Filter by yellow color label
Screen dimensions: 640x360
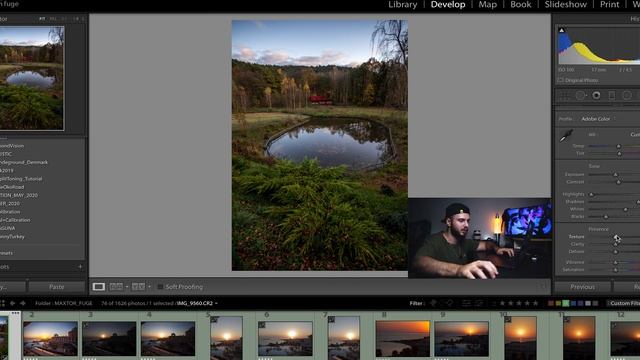[558, 303]
